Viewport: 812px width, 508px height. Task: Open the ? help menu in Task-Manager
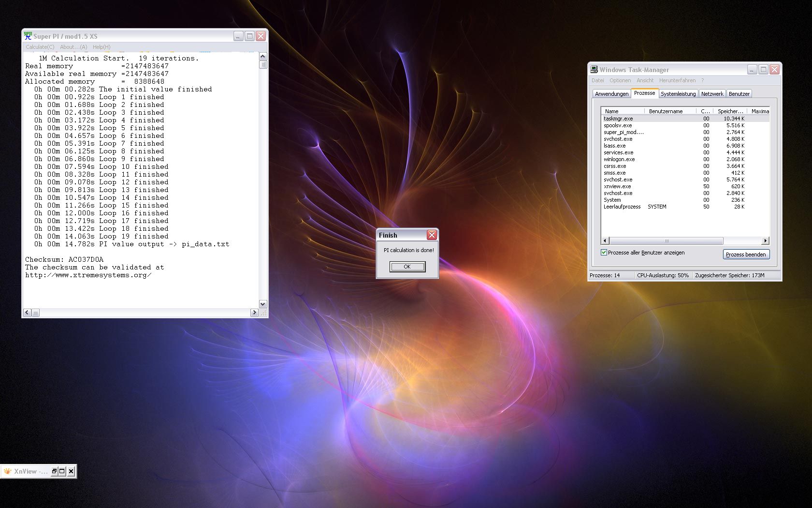[x=703, y=80]
